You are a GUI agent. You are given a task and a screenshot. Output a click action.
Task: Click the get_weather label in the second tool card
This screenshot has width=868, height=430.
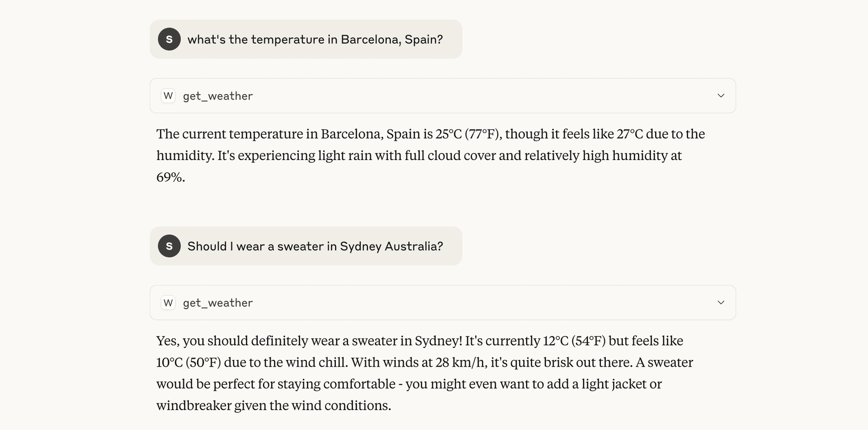click(218, 303)
